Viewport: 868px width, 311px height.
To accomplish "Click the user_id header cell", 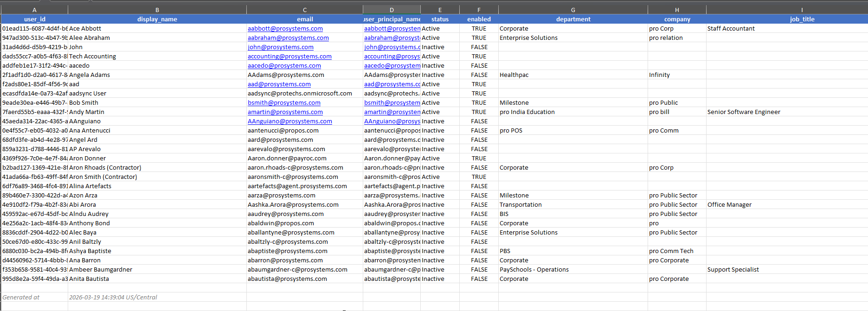I will 35,19.
